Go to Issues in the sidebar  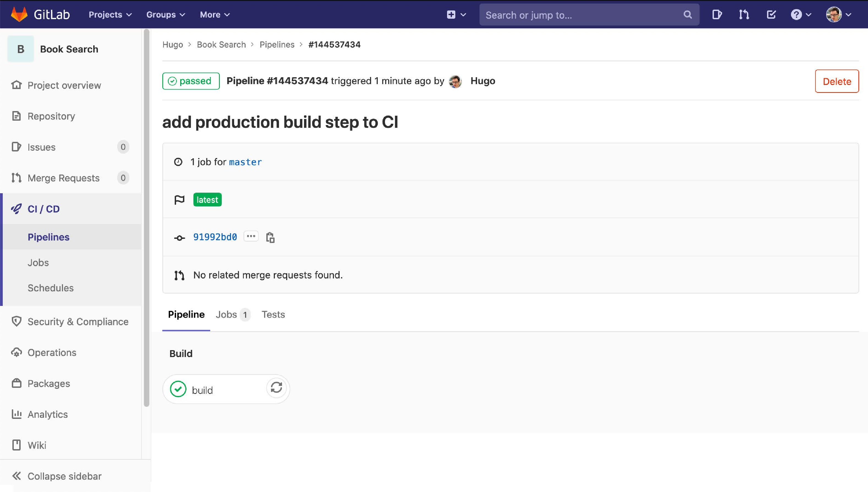pyautogui.click(x=41, y=147)
